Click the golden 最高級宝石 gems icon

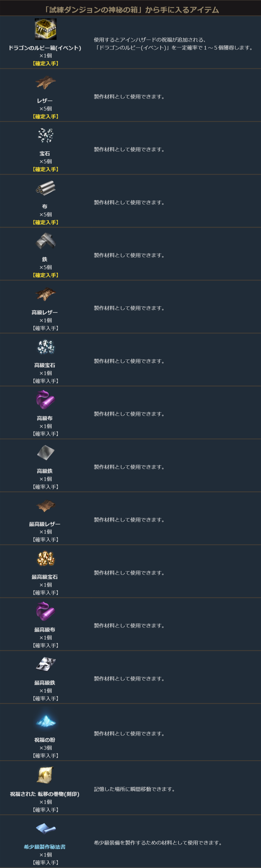point(45,558)
